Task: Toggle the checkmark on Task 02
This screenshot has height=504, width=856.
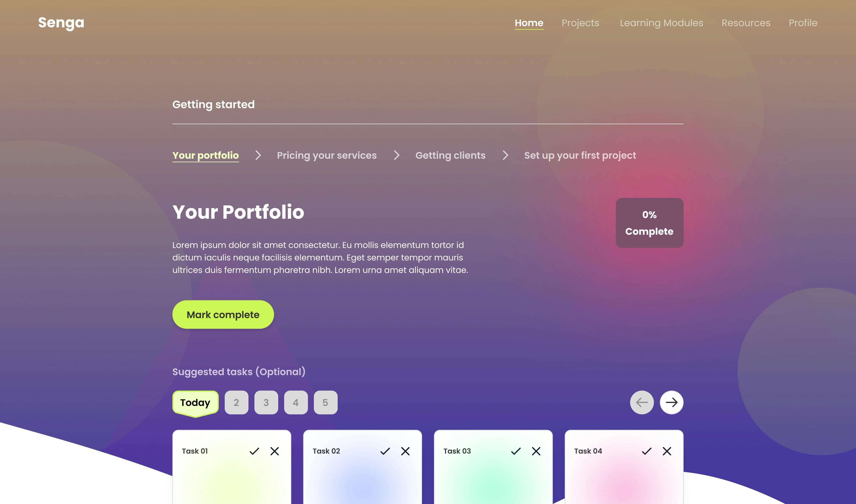Action: point(385,451)
